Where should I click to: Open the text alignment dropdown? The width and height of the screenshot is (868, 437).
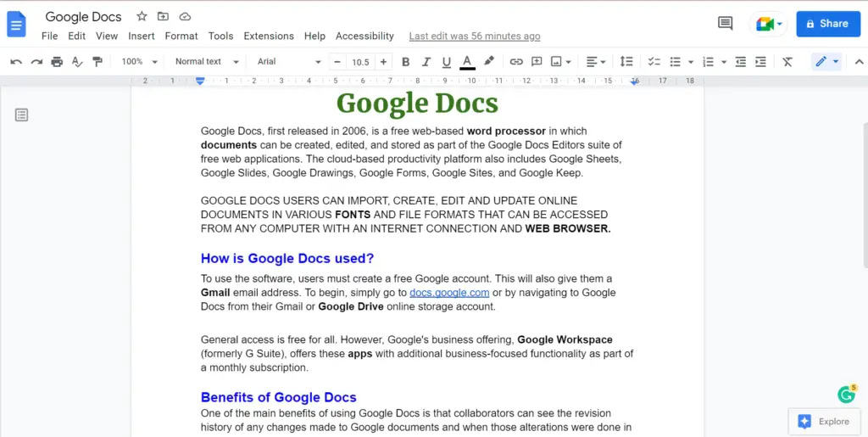coord(596,61)
